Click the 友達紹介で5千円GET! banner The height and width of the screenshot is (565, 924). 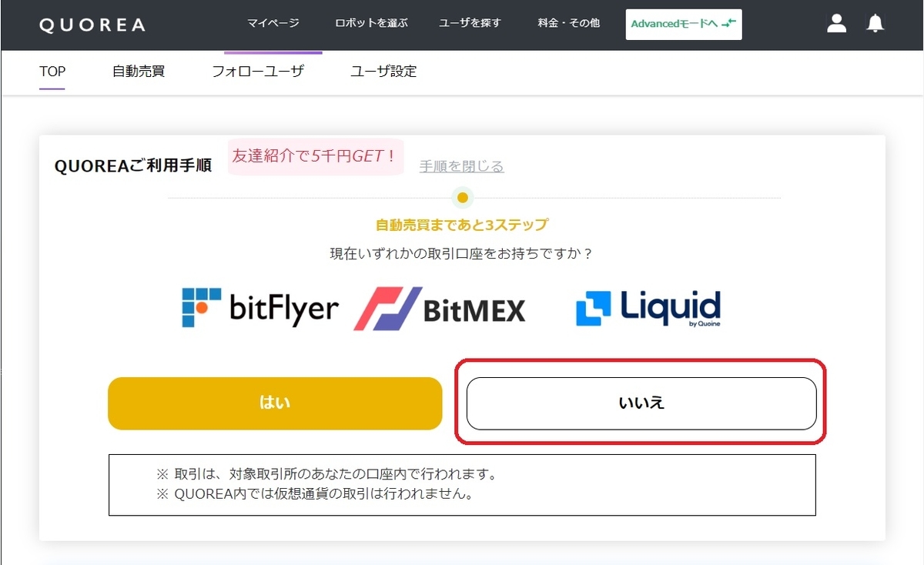click(316, 156)
